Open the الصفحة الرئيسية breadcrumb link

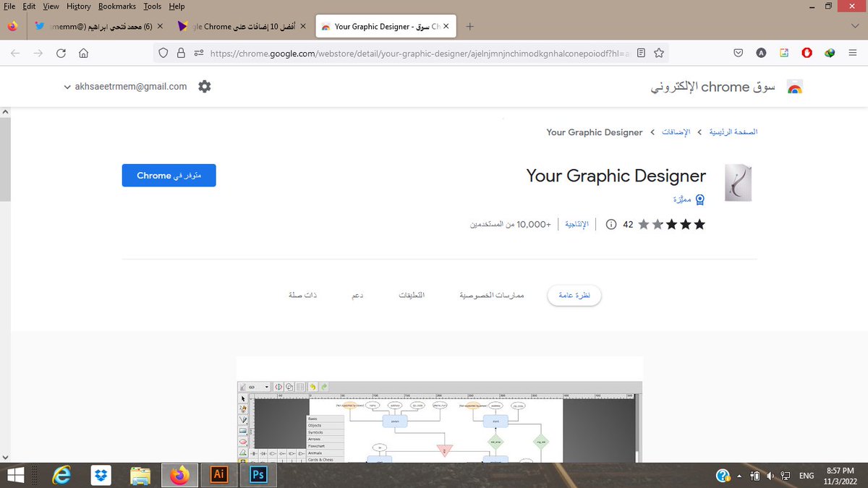click(733, 132)
